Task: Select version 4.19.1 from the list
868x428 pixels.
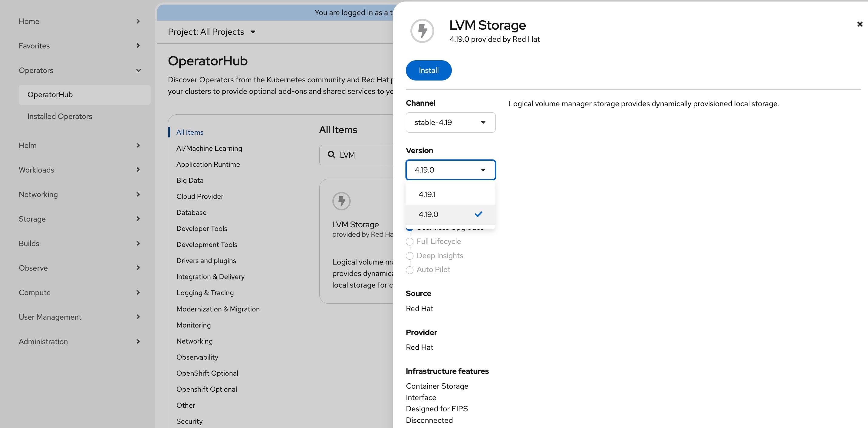Action: point(451,194)
